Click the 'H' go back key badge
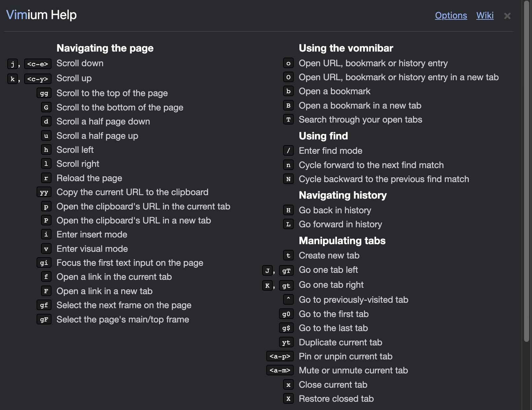 coord(288,210)
